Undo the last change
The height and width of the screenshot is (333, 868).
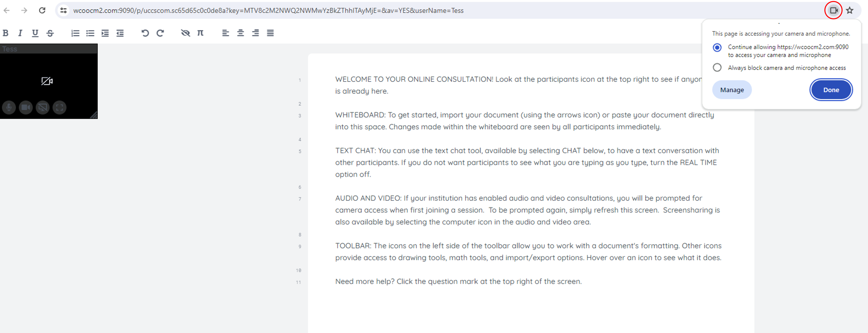click(x=145, y=33)
